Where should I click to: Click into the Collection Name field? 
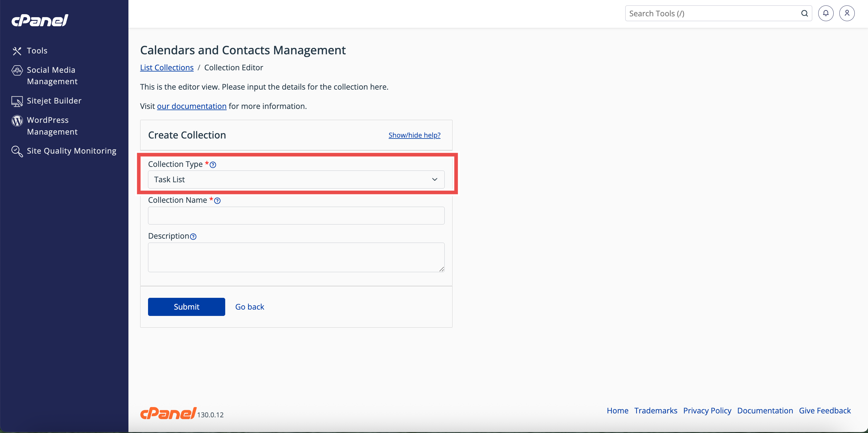point(296,215)
